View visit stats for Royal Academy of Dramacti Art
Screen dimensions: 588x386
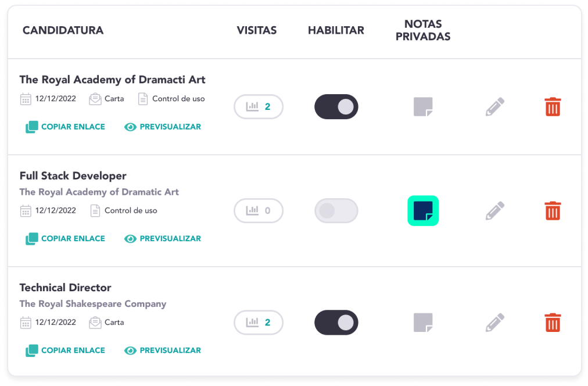click(x=259, y=107)
